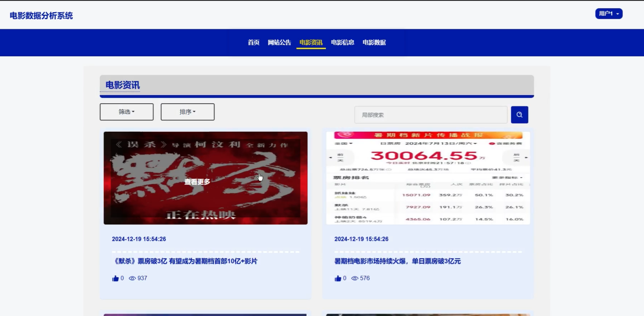
Task: Expand the 筛选 filter dropdown
Action: pyautogui.click(x=126, y=112)
